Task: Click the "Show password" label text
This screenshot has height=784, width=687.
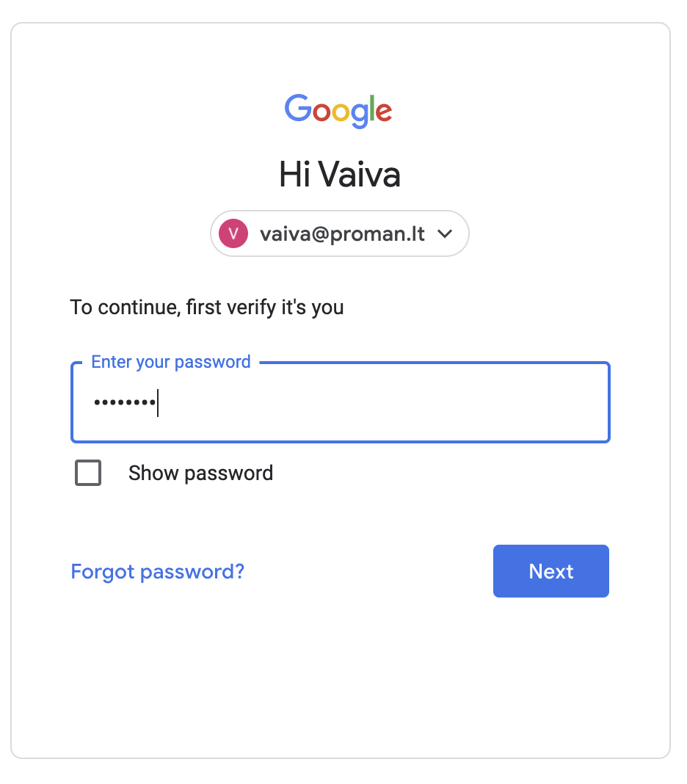Action: pyautogui.click(x=200, y=473)
